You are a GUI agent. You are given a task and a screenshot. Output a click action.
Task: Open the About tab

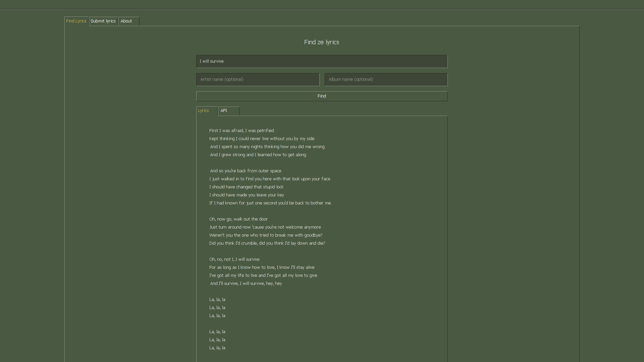pyautogui.click(x=128, y=21)
